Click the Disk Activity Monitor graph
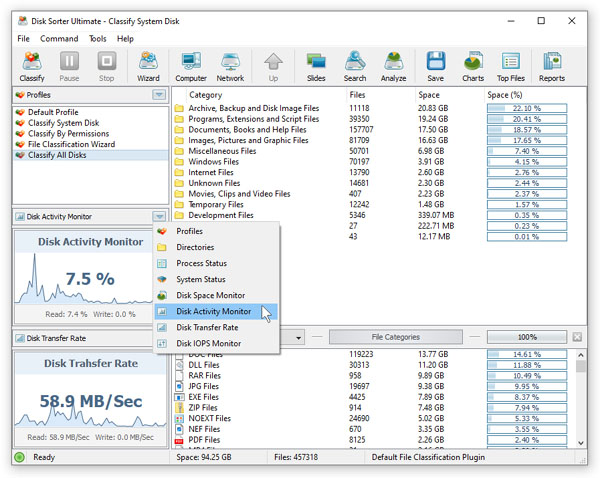The width and height of the screenshot is (600, 478). pos(84,277)
